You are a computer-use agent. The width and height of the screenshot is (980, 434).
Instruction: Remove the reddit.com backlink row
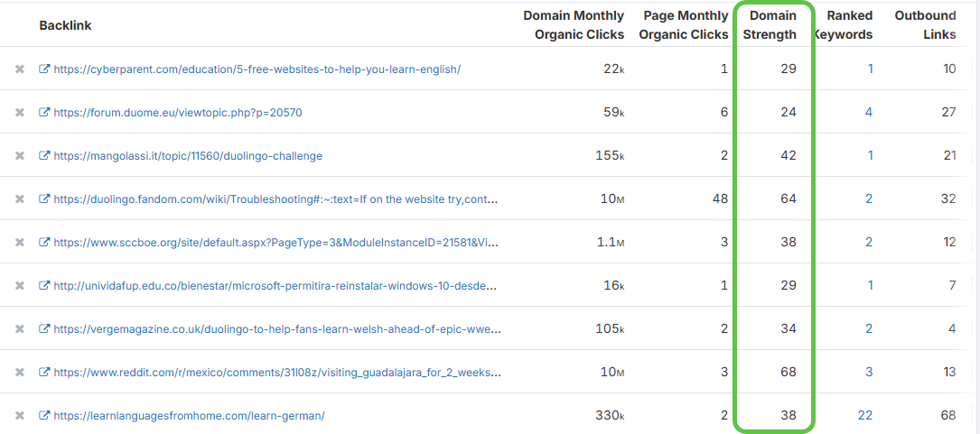[19, 373]
